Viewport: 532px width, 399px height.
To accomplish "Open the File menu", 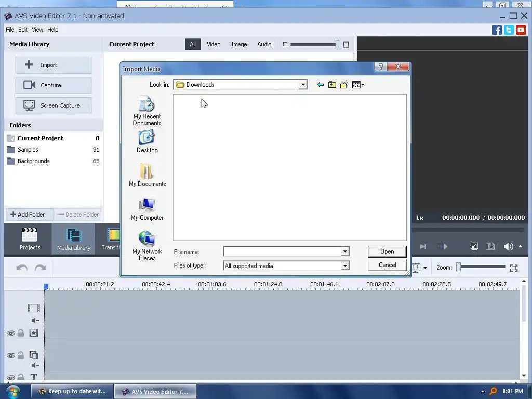I will pyautogui.click(x=10, y=30).
